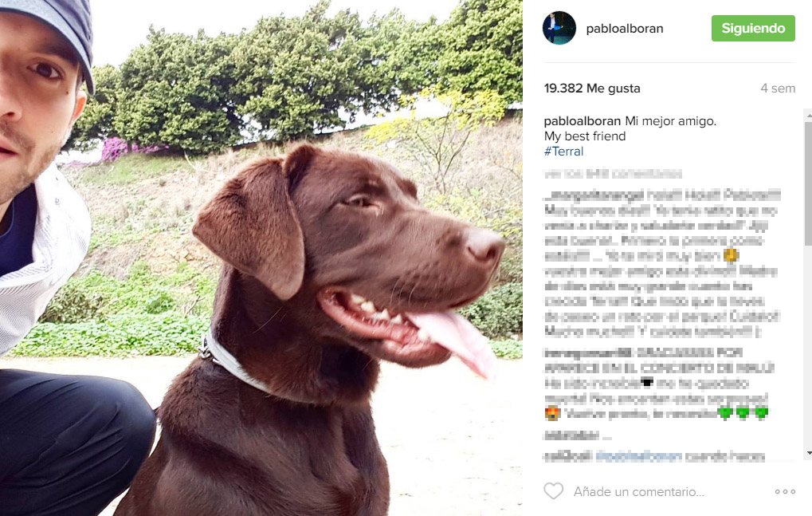Expand the blurred view all comments link
The height and width of the screenshot is (516, 812).
coord(613,174)
